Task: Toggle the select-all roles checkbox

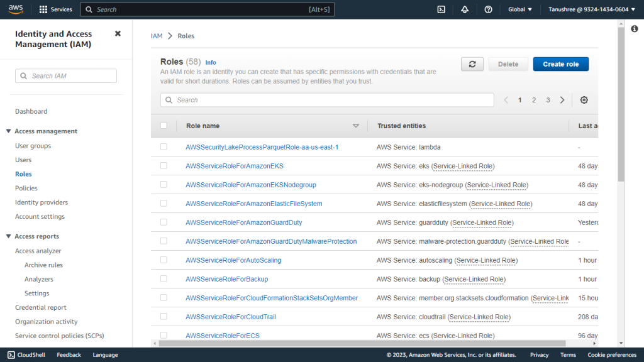Action: pos(164,126)
